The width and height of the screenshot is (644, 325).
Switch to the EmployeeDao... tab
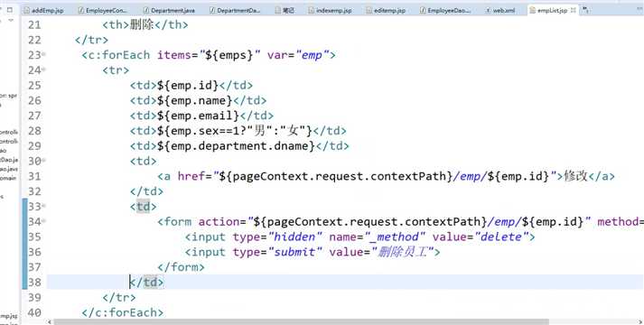click(445, 10)
